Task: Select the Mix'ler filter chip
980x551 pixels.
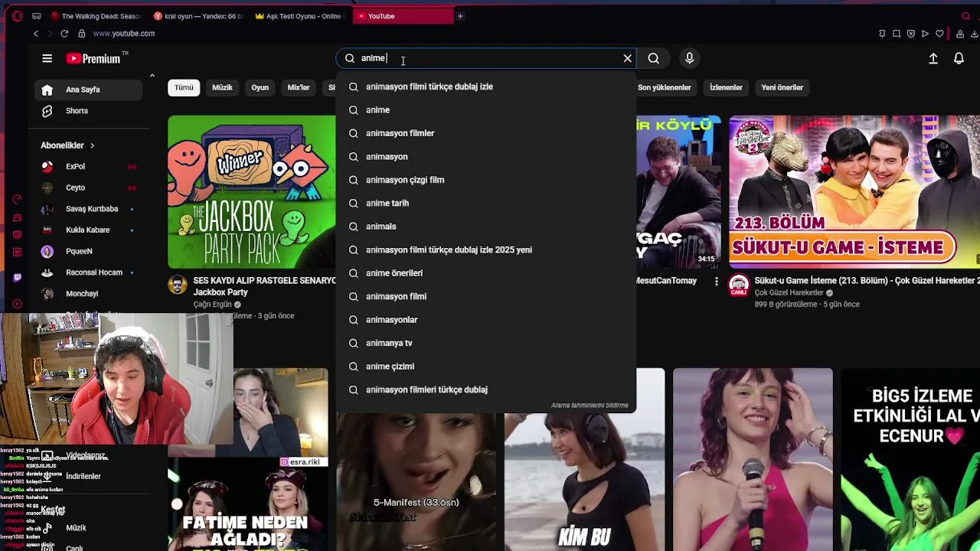Action: point(299,87)
